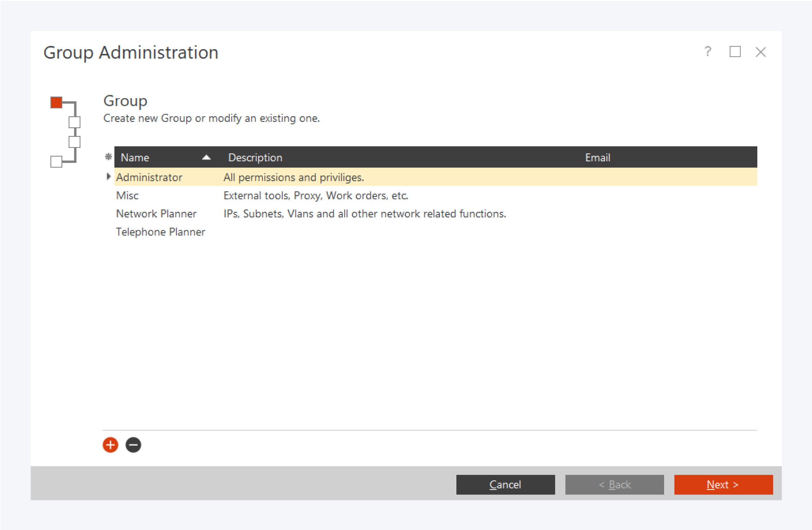Select the Description column header
This screenshot has width=812, height=530.
255,157
